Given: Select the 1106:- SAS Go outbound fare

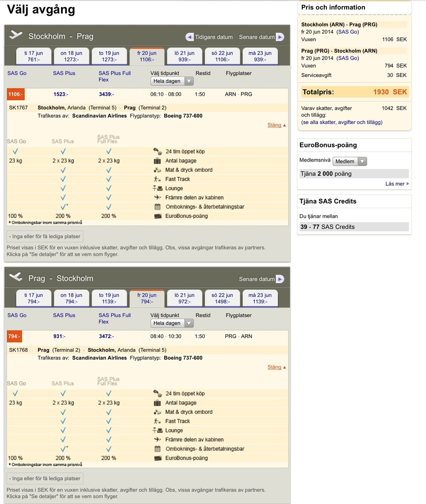Looking at the screenshot, I should coord(14,94).
